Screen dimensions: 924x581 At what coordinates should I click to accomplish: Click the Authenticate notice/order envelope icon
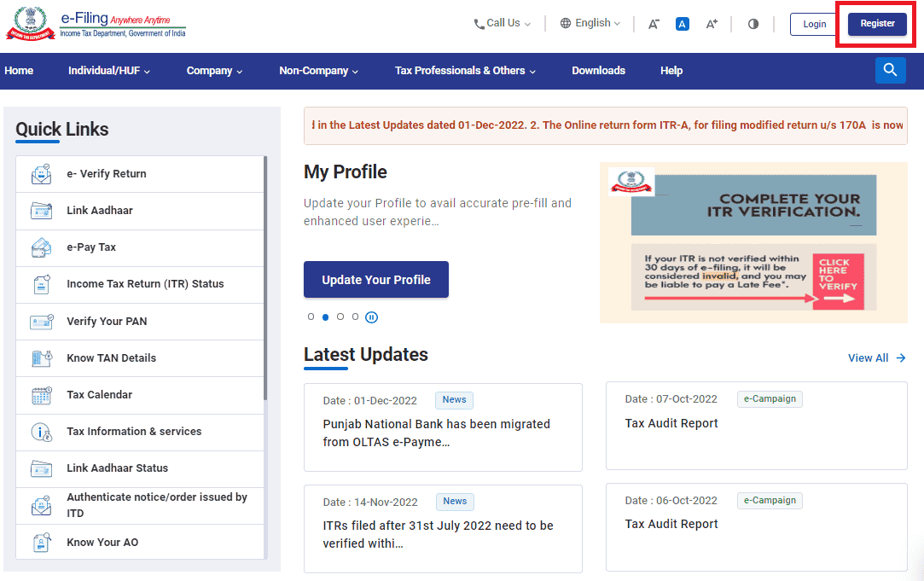(x=41, y=505)
